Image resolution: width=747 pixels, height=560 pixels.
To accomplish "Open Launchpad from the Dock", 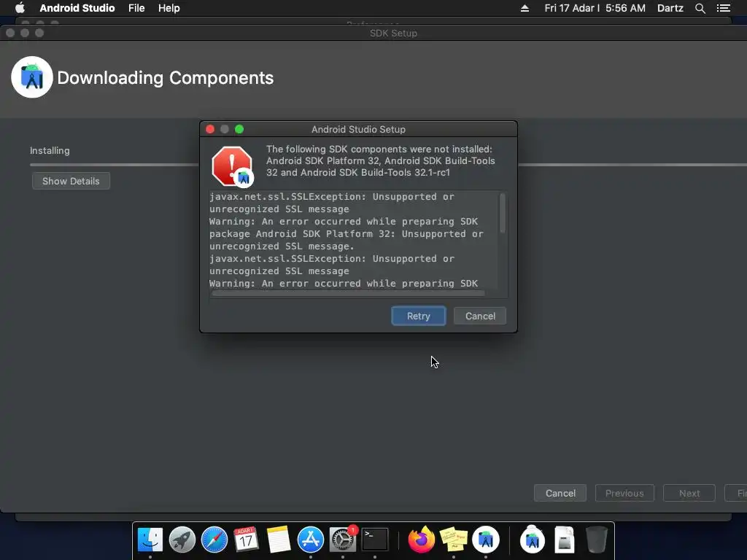I will click(x=182, y=540).
